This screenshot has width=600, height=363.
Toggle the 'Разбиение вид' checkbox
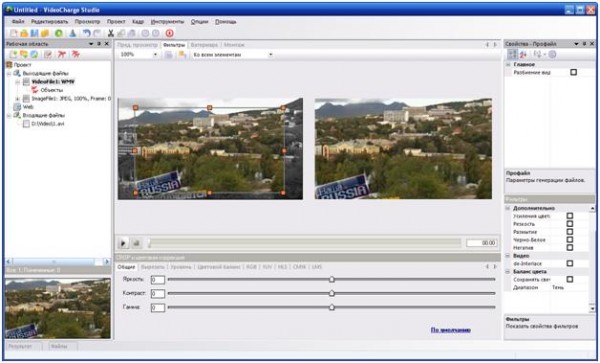pyautogui.click(x=573, y=72)
